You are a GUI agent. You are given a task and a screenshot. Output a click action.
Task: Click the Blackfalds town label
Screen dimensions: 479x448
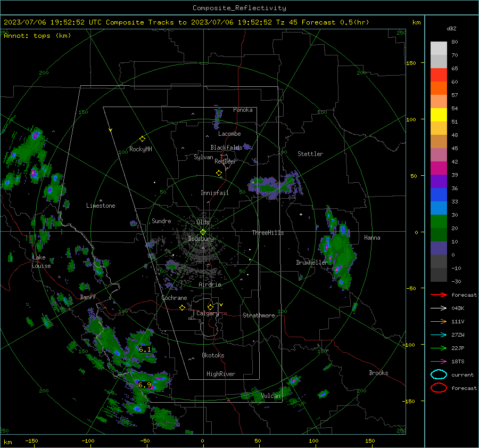(226, 148)
